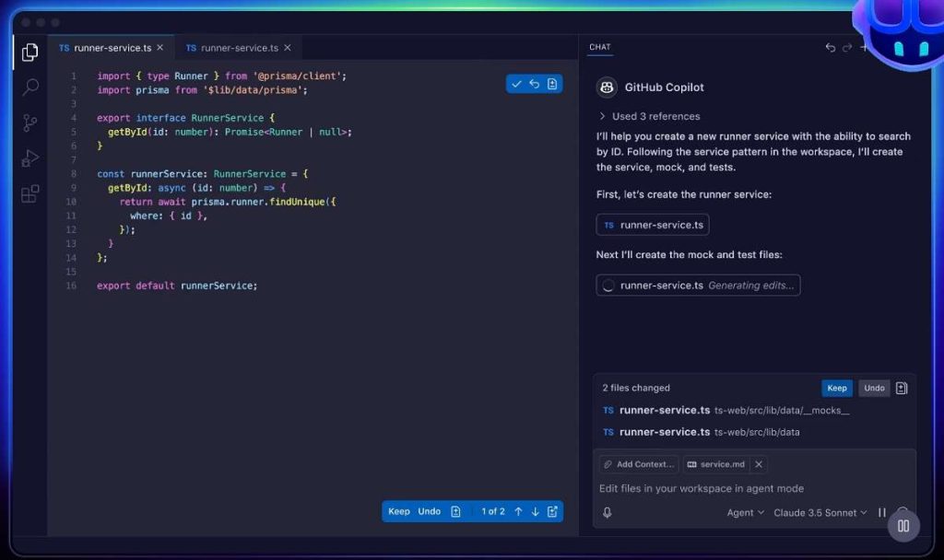The image size is (944, 560).
Task: Pause Copilot response generation
Action: coord(881,512)
